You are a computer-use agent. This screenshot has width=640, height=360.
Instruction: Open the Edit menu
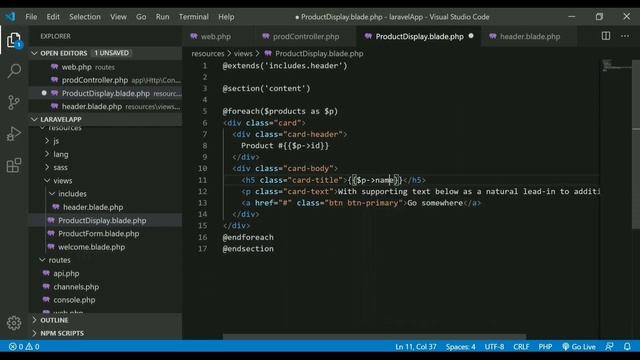(x=53, y=17)
